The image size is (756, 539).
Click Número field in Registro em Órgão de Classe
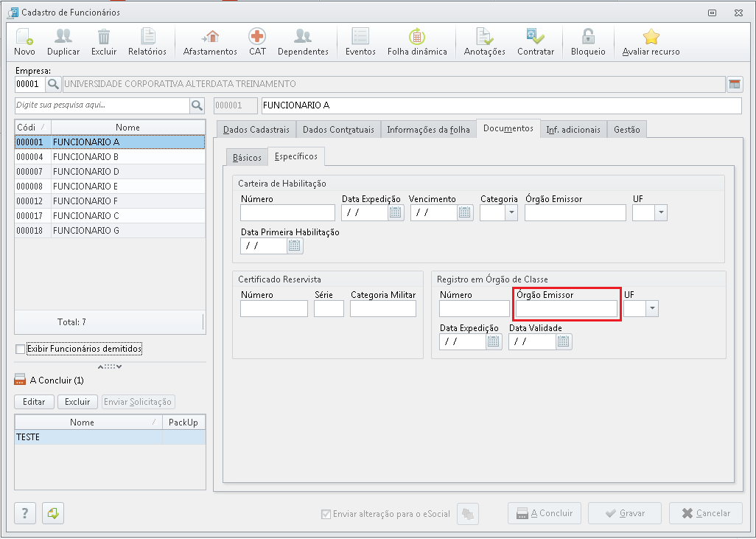(475, 308)
